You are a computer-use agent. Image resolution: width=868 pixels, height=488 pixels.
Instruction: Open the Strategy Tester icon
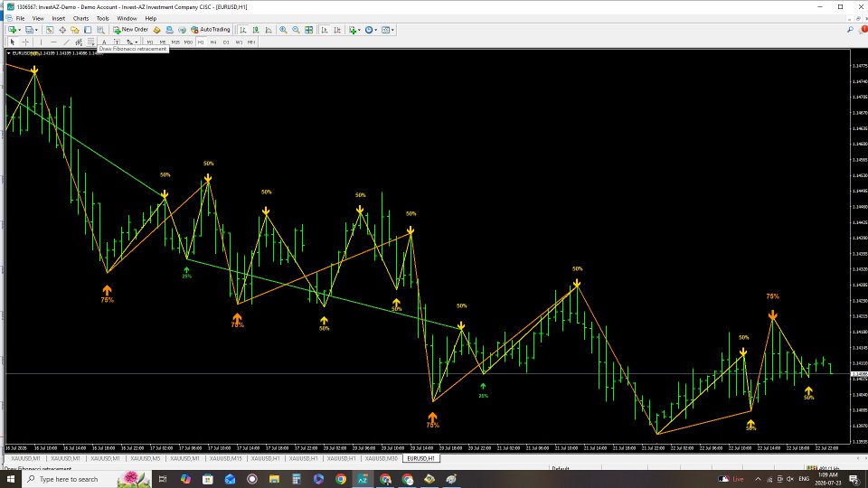click(x=100, y=30)
